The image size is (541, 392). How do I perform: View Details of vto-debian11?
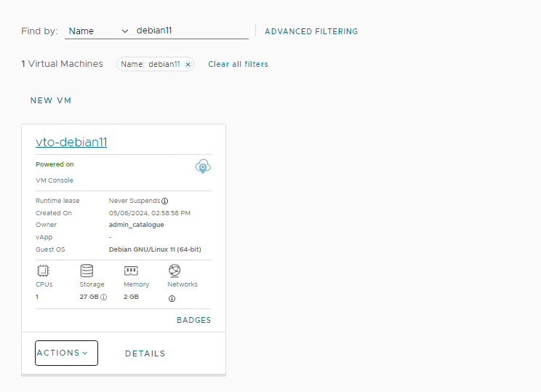[x=145, y=353]
